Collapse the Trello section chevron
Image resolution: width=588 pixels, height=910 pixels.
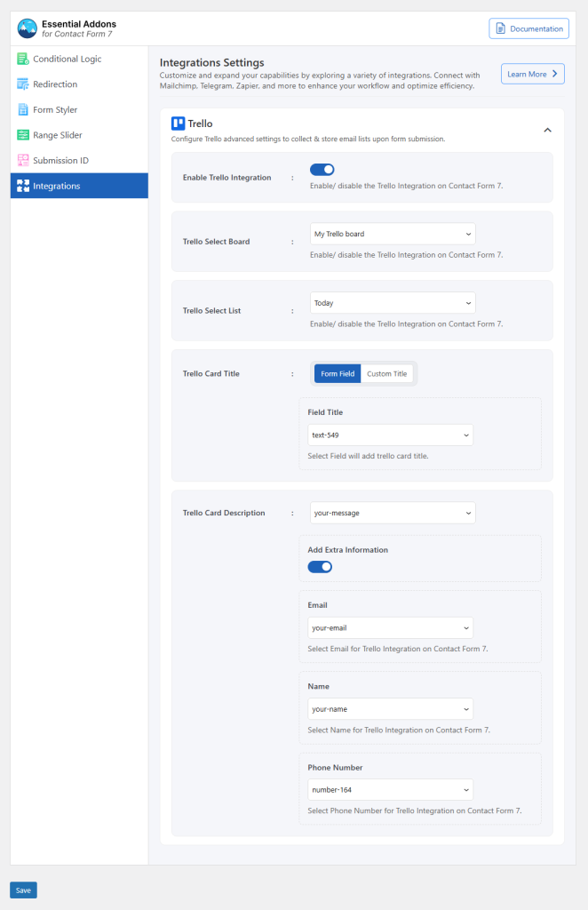click(x=547, y=130)
